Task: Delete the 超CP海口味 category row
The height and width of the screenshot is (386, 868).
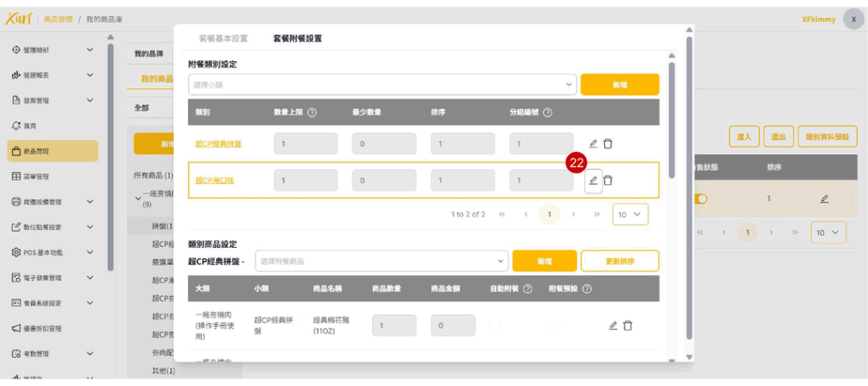Action: [608, 180]
